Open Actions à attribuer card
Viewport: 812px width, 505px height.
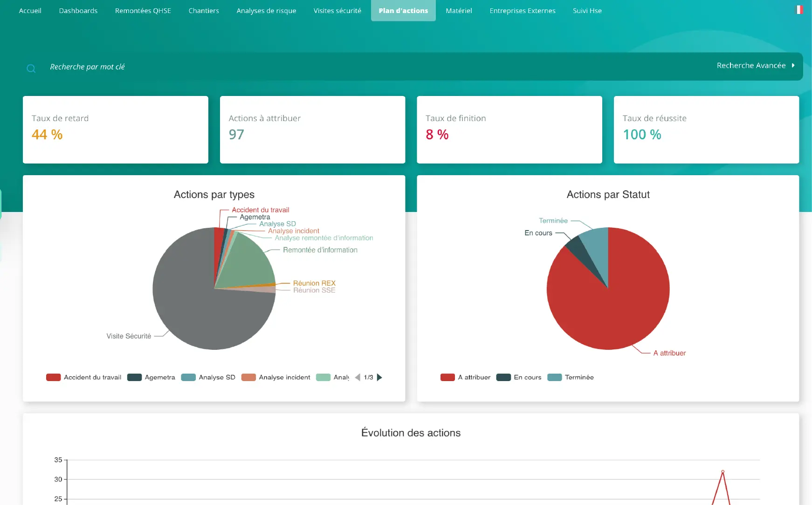pyautogui.click(x=312, y=130)
